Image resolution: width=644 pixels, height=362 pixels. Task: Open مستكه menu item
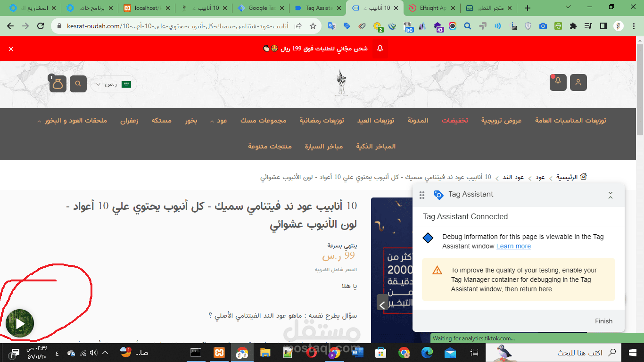[161, 121]
